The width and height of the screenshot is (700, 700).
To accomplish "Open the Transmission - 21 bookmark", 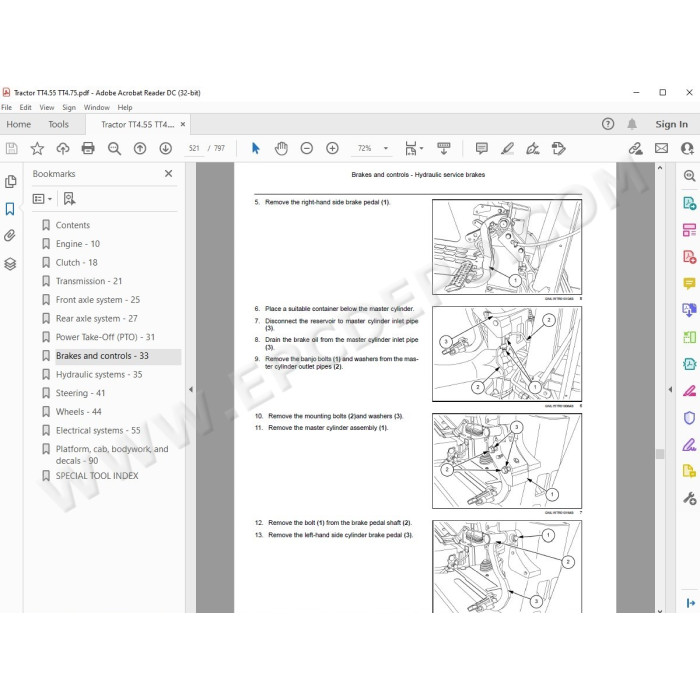I will [x=89, y=281].
